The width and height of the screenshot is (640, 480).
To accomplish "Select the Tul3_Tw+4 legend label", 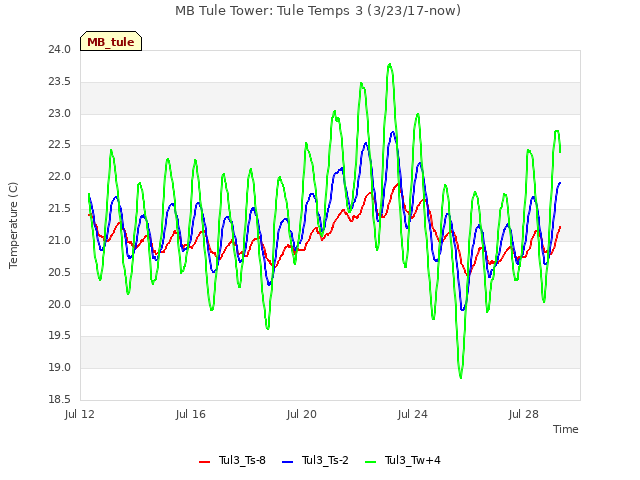I will 413,460.
